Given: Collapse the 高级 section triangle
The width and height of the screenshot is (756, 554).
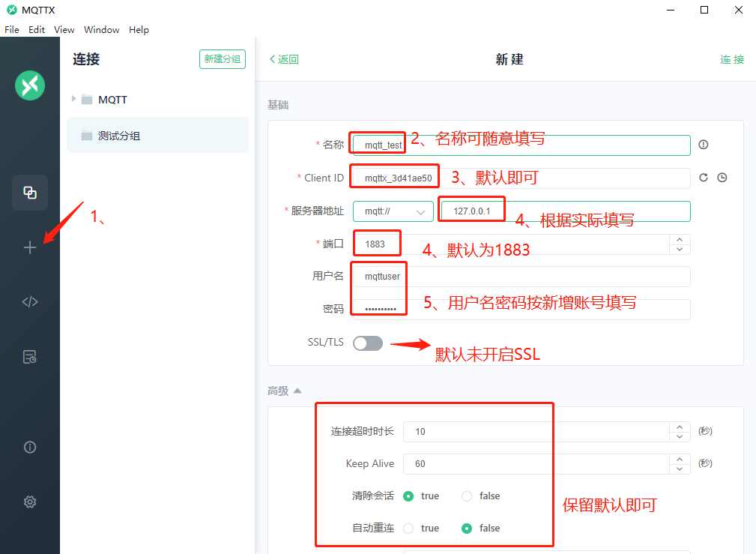Looking at the screenshot, I should pos(297,391).
